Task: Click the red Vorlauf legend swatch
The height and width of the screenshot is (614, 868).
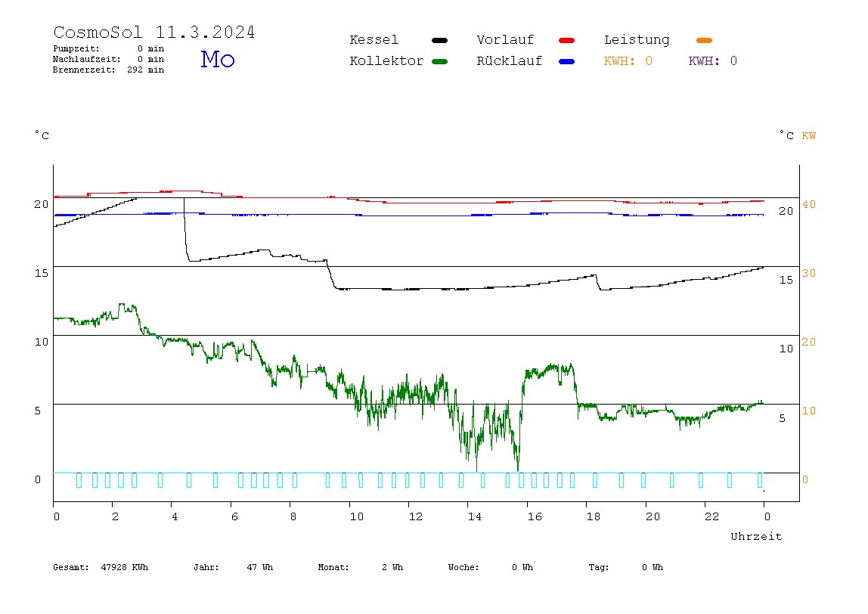Action: 567,40
